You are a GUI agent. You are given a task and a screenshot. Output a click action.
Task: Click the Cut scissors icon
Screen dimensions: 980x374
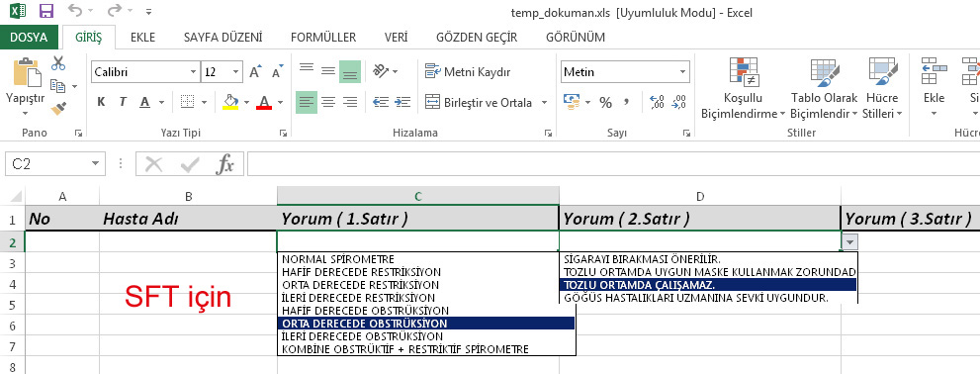58,63
